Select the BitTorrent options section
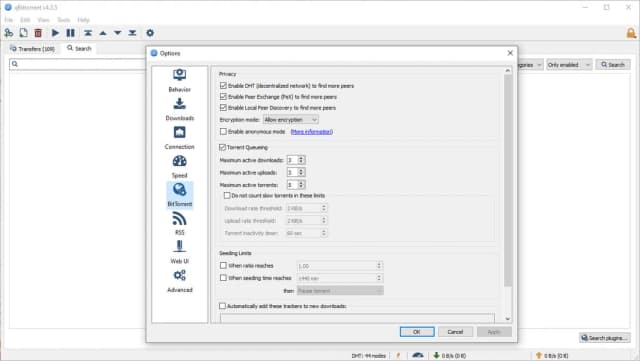Image resolution: width=640 pixels, height=361 pixels. [180, 195]
